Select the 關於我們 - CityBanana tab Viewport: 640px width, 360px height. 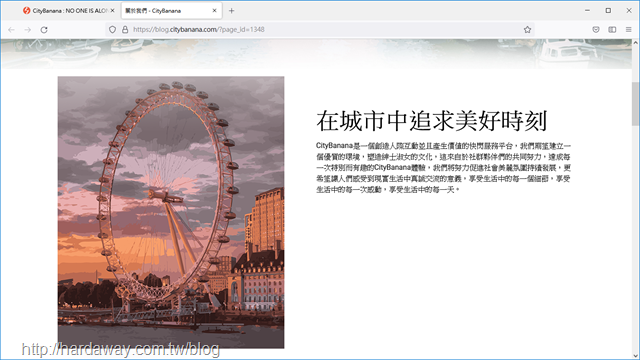(171, 11)
